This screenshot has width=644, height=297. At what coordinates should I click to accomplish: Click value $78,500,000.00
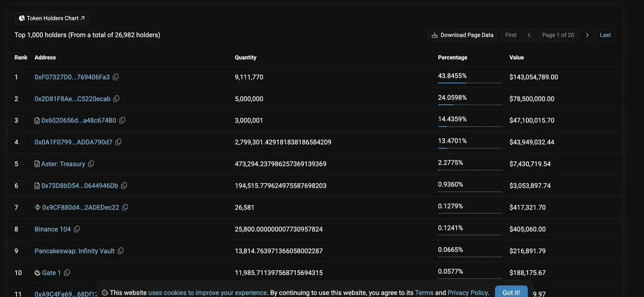(x=532, y=99)
